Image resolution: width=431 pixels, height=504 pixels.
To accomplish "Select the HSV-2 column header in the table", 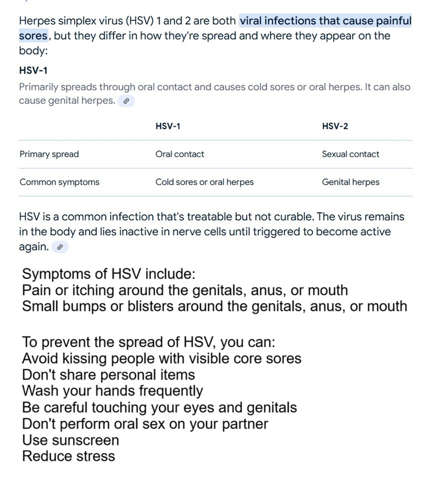I will point(335,126).
